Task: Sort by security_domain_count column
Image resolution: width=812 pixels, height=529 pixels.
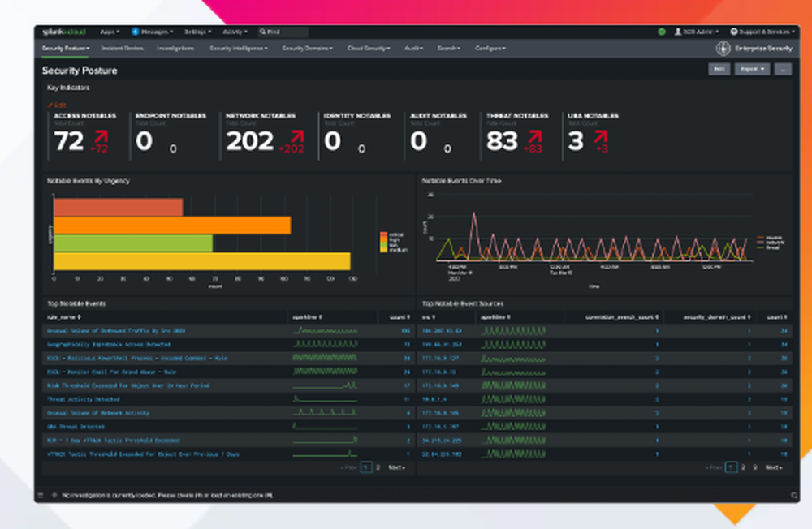Action: coord(717,316)
